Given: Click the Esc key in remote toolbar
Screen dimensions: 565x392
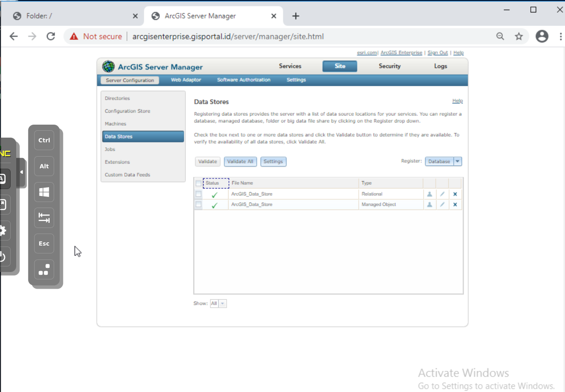Looking at the screenshot, I should 44,244.
